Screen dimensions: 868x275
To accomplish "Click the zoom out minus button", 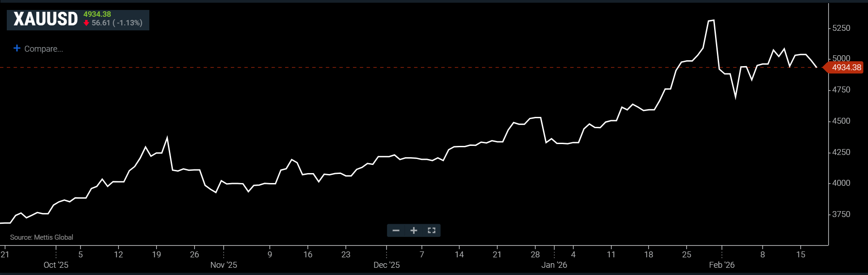I will [x=396, y=231].
